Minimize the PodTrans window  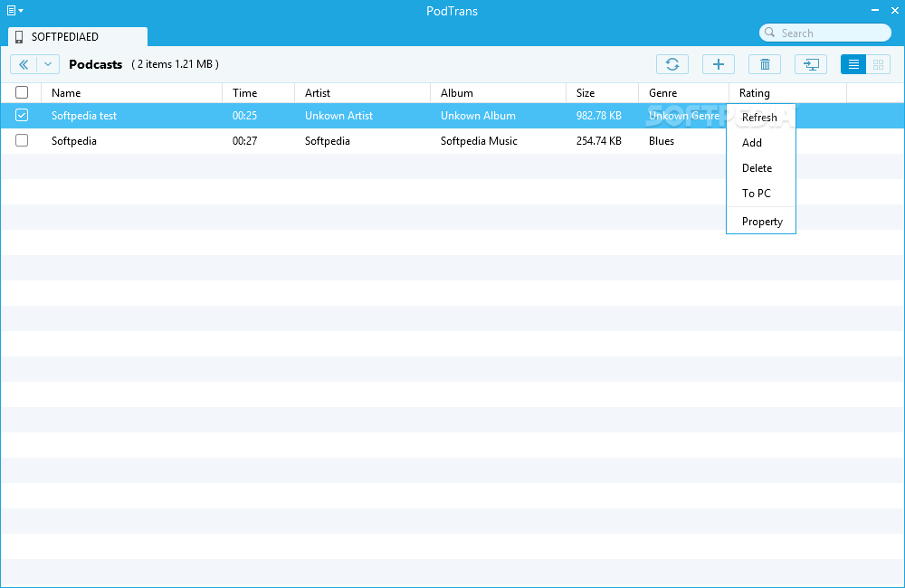pyautogui.click(x=875, y=10)
